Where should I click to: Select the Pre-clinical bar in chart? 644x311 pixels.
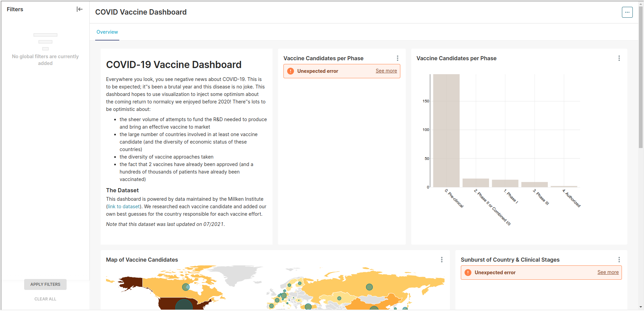pos(446,131)
